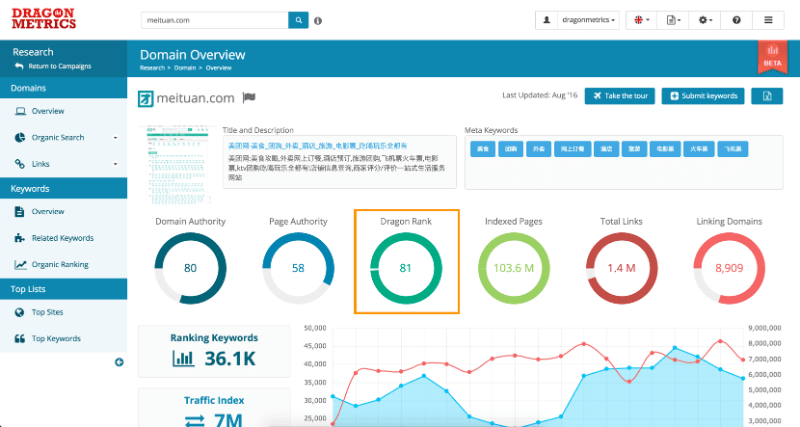
Task: Open the document reports dropdown
Action: 673,20
